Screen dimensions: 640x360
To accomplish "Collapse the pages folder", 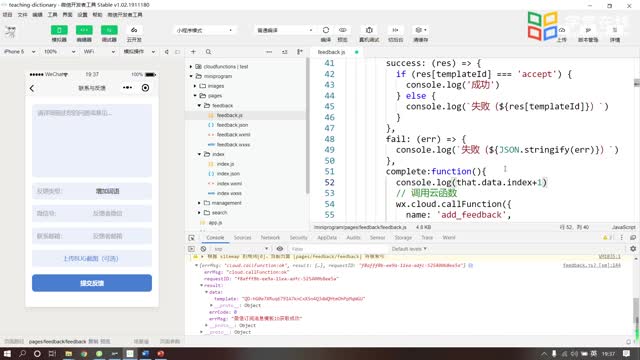I will (195, 96).
